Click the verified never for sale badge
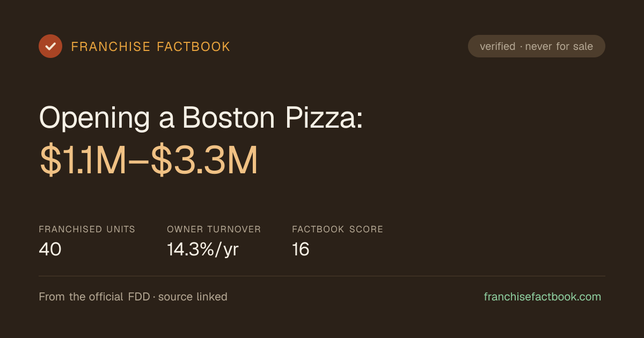 537,46
